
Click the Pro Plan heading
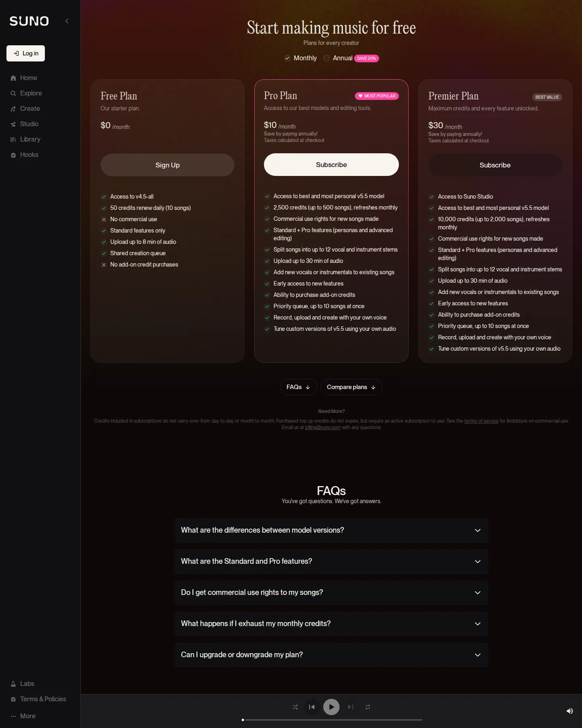(280, 95)
